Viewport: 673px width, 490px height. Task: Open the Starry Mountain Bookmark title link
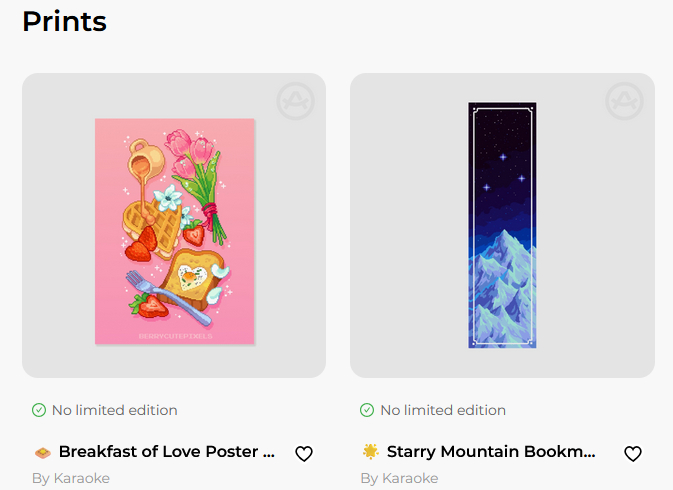point(491,452)
